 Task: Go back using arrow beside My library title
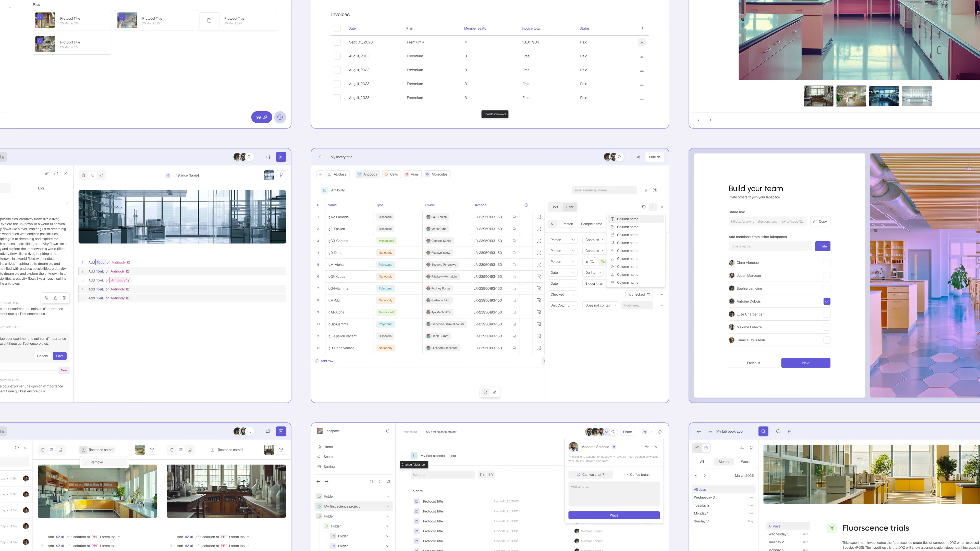321,157
